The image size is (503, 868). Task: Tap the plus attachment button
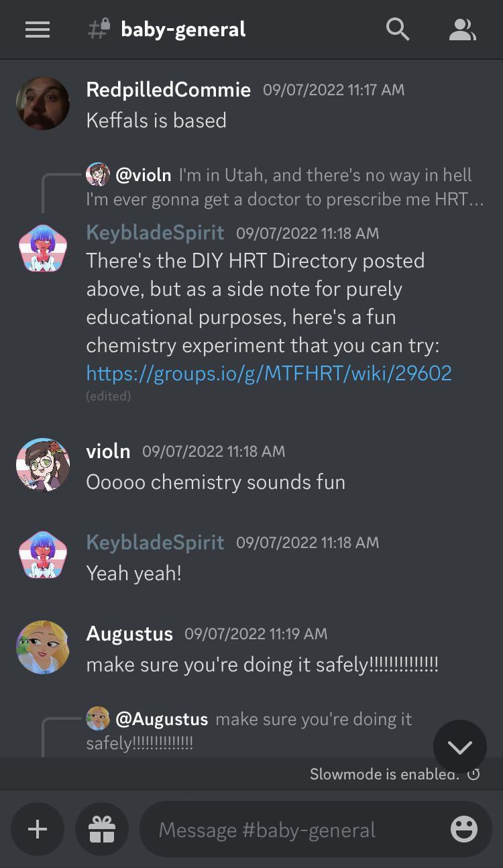click(x=38, y=830)
